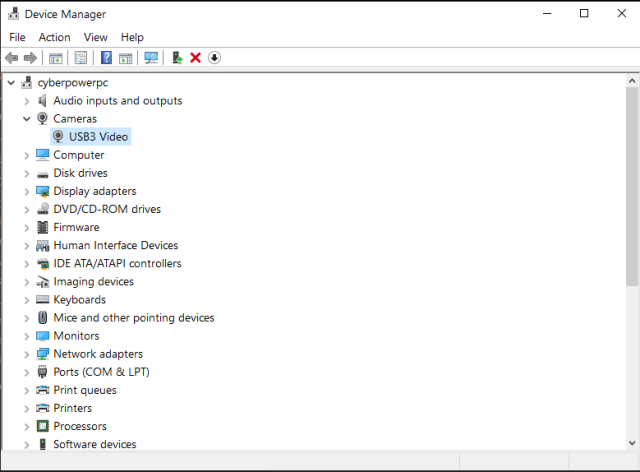640x472 pixels.
Task: Open the View menu
Action: click(95, 37)
